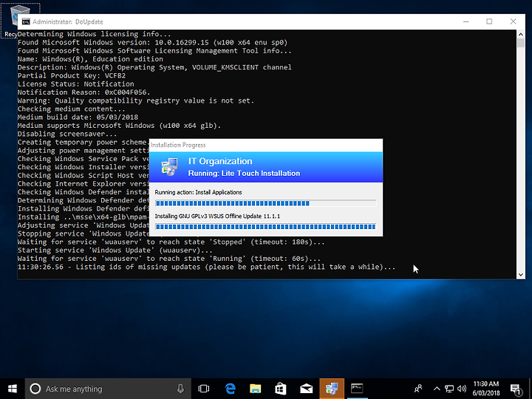The height and width of the screenshot is (399, 532).
Task: Click the 'Determining Windows licensing info...' line
Action: coord(95,34)
